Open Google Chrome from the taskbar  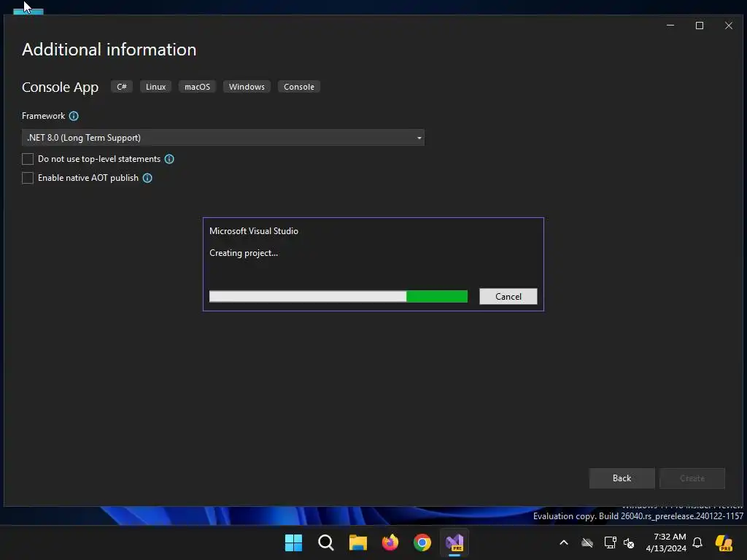(422, 542)
